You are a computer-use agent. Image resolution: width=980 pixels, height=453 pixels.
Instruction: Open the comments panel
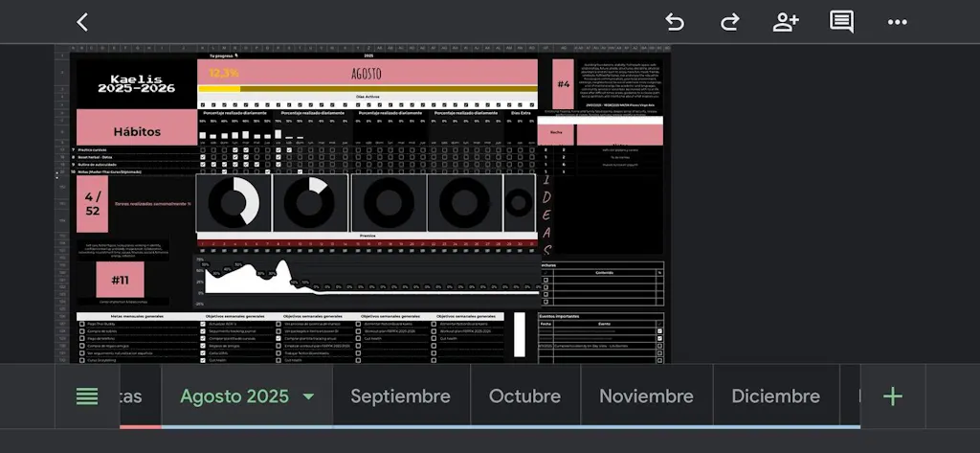[841, 22]
